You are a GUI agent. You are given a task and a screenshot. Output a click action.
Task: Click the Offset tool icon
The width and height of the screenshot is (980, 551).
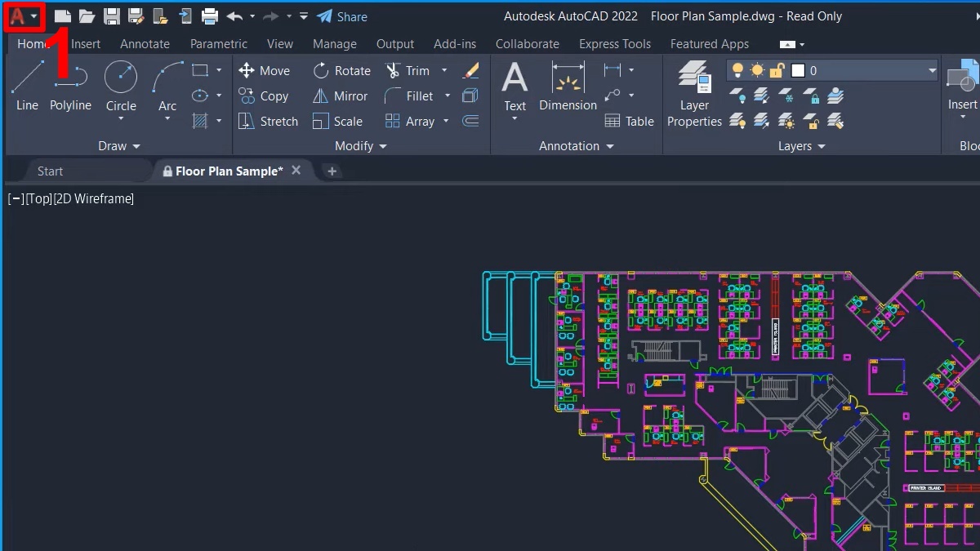tap(470, 122)
